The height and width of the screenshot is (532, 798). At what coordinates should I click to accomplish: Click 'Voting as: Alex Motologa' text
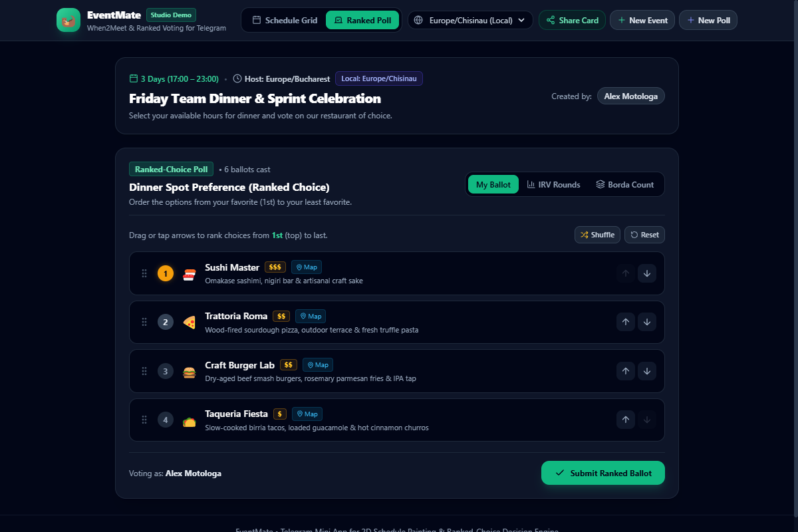[x=175, y=473]
